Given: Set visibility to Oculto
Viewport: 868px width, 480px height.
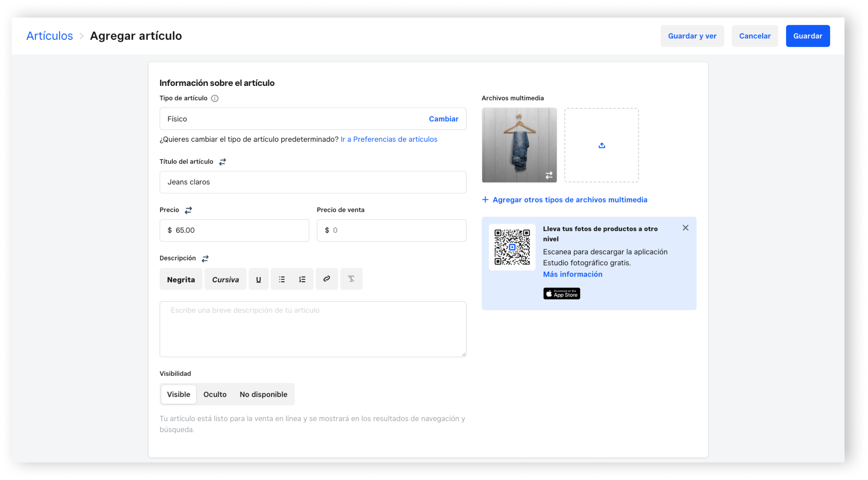Looking at the screenshot, I should (215, 394).
